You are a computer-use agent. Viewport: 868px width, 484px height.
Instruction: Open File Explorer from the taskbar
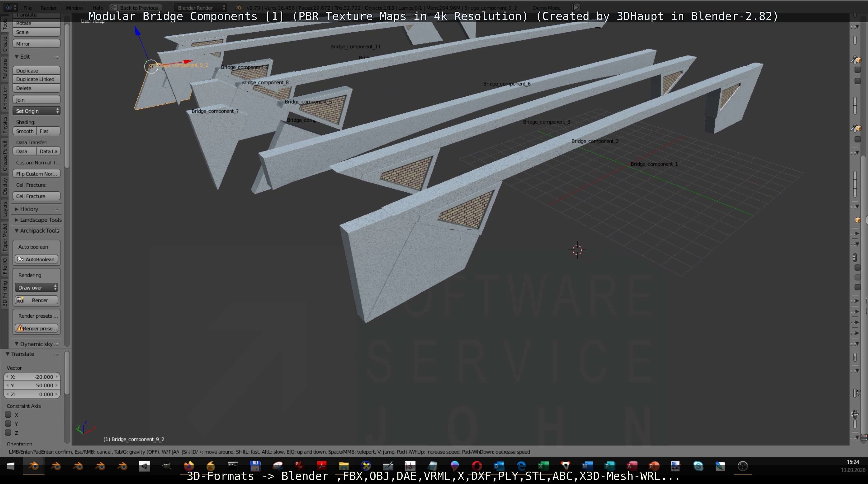point(343,466)
